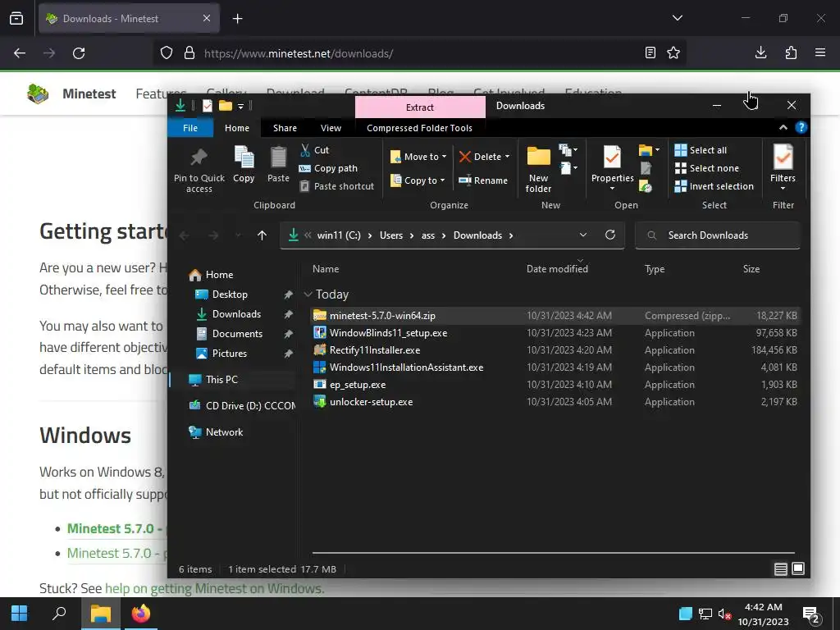Select WindowBlinds11_setup.exe file
Image resolution: width=840 pixels, height=630 pixels.
tap(555, 333)
